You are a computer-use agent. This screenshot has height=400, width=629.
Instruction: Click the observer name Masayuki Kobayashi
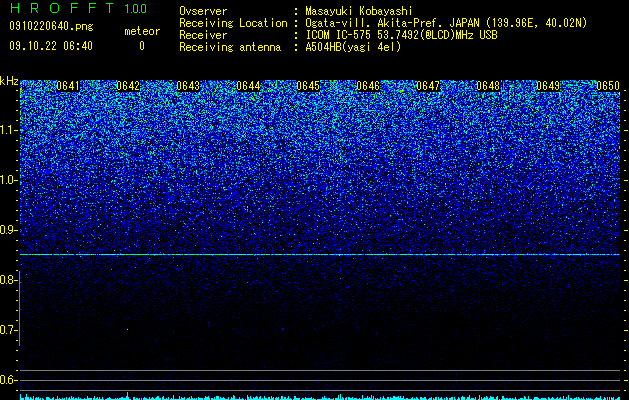359,11
